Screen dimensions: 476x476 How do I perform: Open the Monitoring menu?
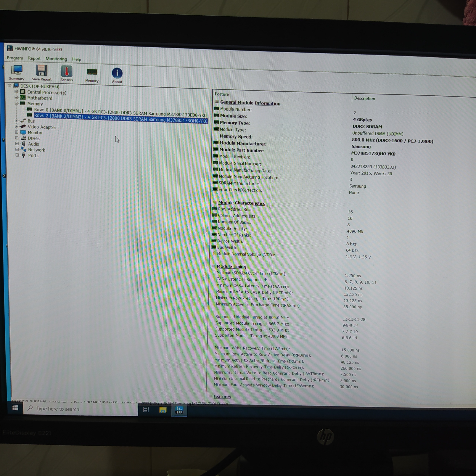point(56,59)
